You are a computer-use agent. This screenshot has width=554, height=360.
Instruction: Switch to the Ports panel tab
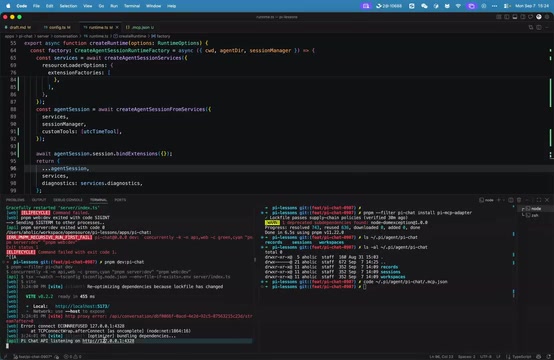pyautogui.click(x=120, y=200)
